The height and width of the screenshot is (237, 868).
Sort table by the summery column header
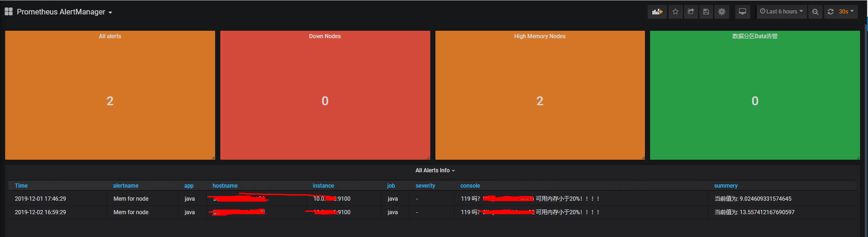(x=726, y=186)
